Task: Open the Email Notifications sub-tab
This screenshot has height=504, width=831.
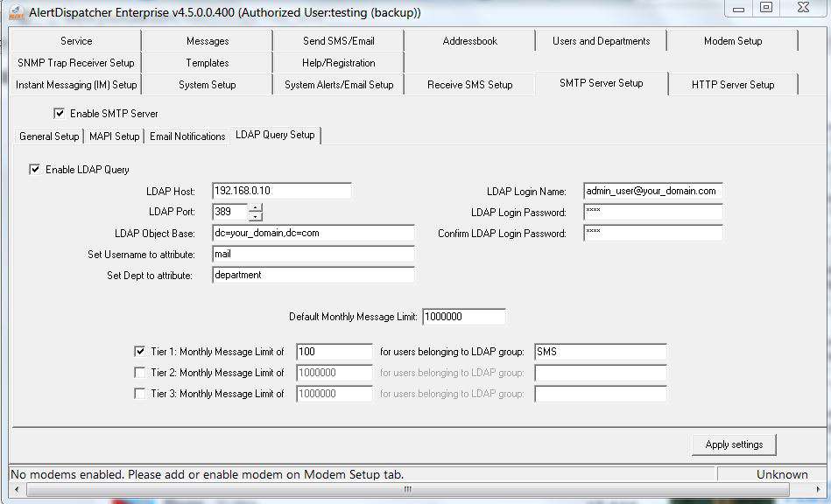Action: 187,136
